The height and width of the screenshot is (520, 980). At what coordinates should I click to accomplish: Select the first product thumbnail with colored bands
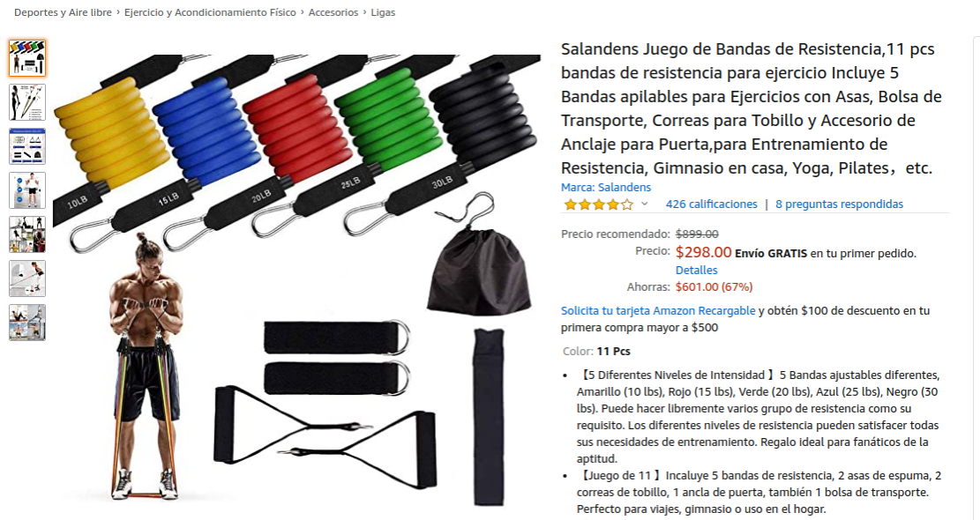(26, 58)
